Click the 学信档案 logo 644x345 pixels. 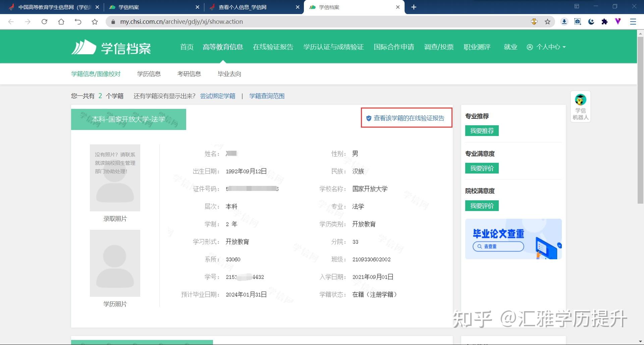[x=111, y=47]
